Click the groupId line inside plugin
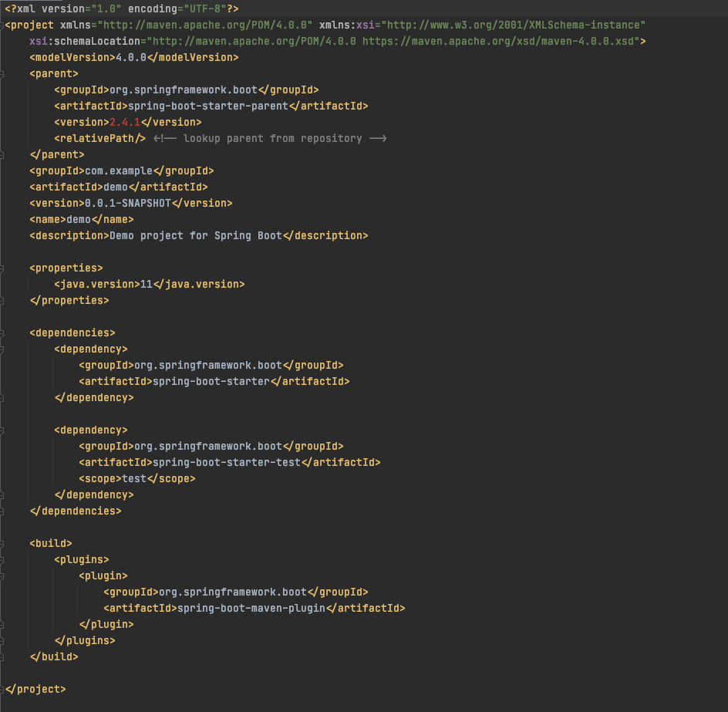The width and height of the screenshot is (728, 712). [236, 592]
